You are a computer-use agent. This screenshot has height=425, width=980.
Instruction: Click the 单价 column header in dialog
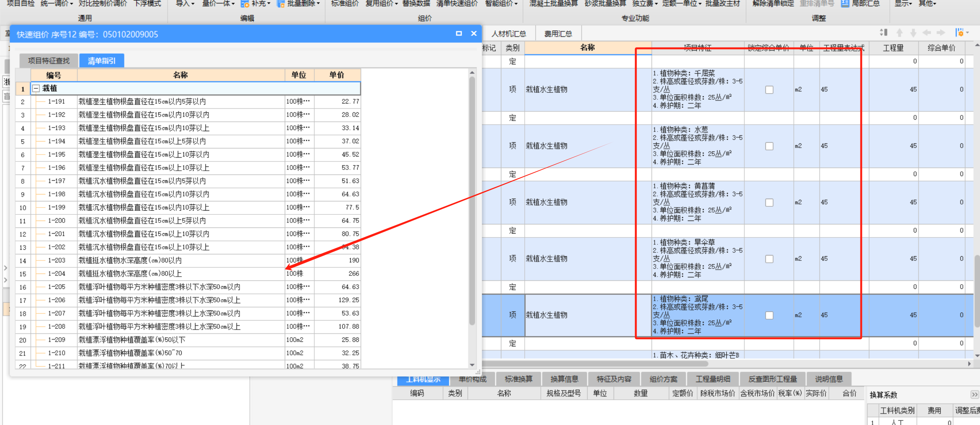[x=337, y=75]
